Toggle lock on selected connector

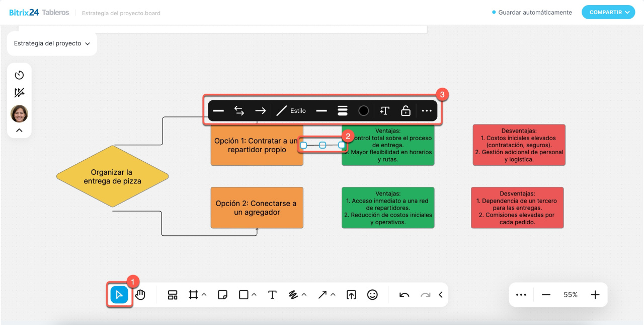click(406, 111)
